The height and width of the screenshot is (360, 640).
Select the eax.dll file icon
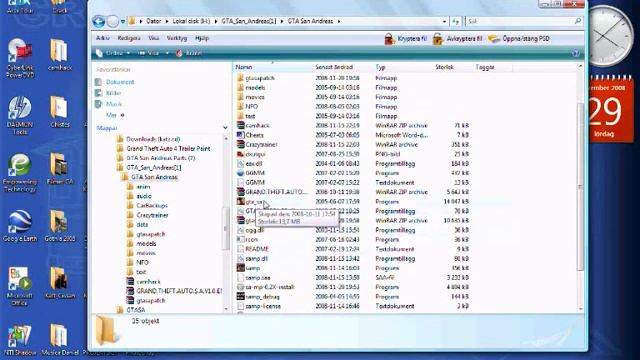(x=240, y=163)
